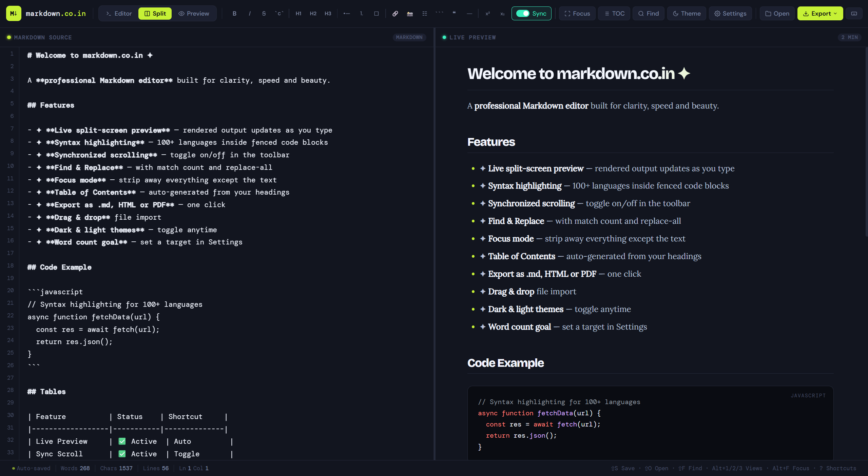Click the markdown.co.in logo icon
The width and height of the screenshot is (868, 476).
(14, 14)
